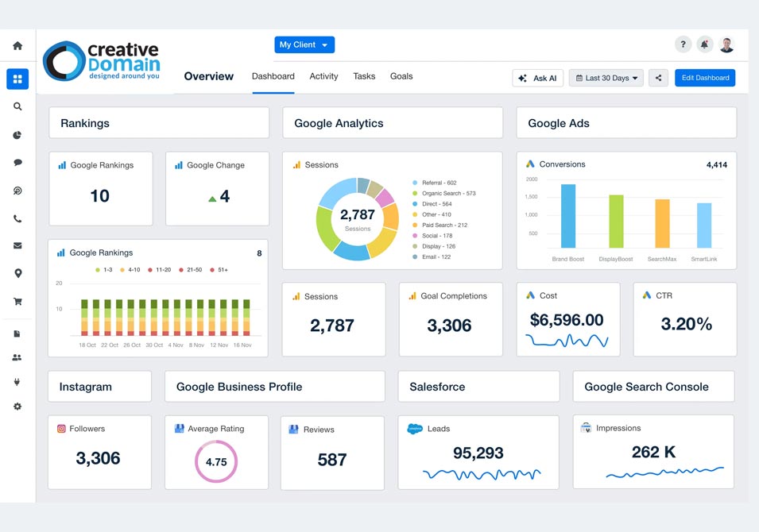759x532 pixels.
Task: Click the Google Search Console section header
Action: coord(653,387)
